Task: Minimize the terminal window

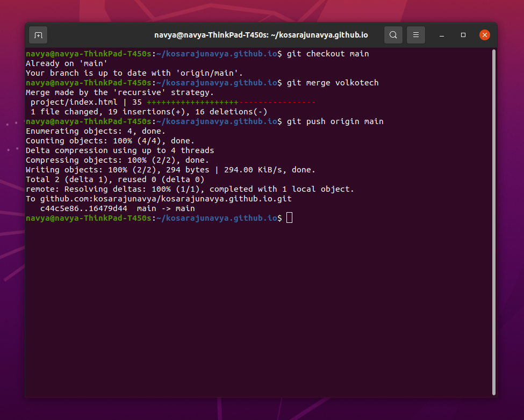Action: 442,35
